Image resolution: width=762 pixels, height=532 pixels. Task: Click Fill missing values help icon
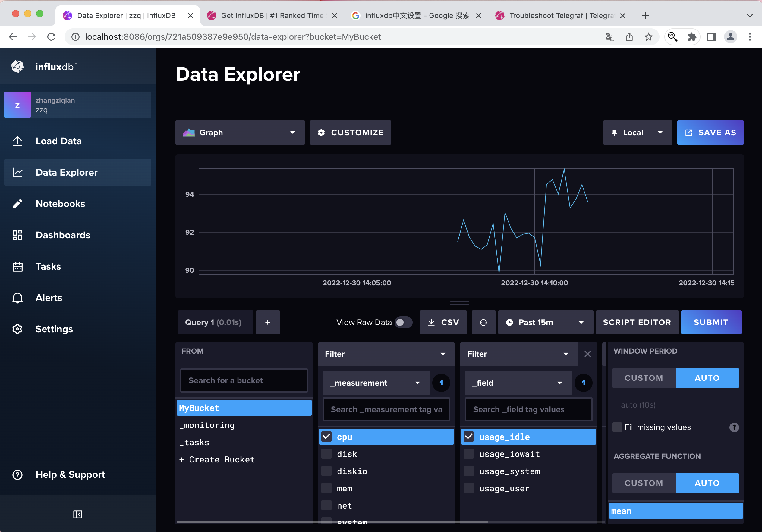coord(734,427)
